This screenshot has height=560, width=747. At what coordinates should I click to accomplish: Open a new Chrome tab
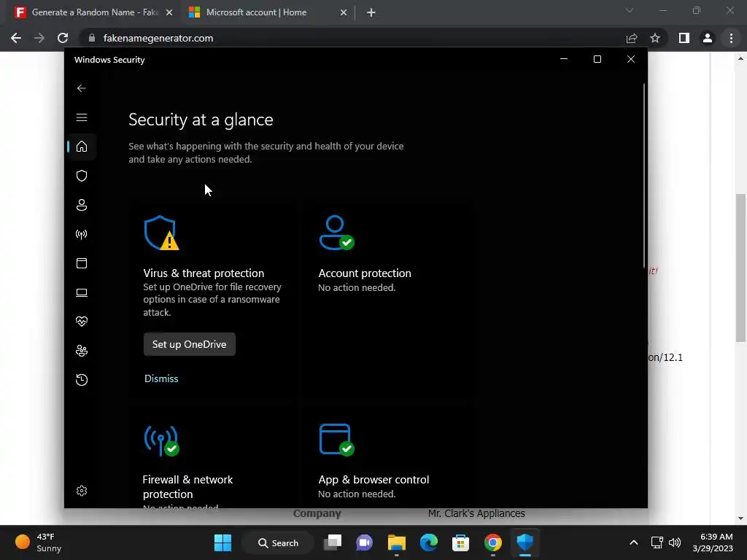[x=371, y=13]
